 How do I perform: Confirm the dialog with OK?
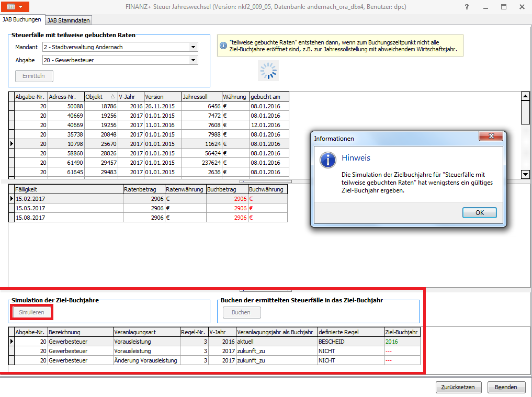point(479,213)
